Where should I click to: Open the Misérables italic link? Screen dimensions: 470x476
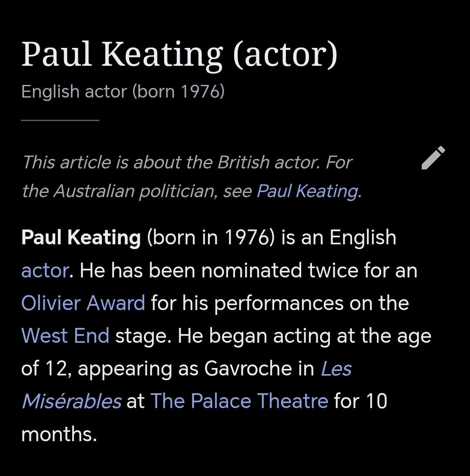click(x=71, y=401)
